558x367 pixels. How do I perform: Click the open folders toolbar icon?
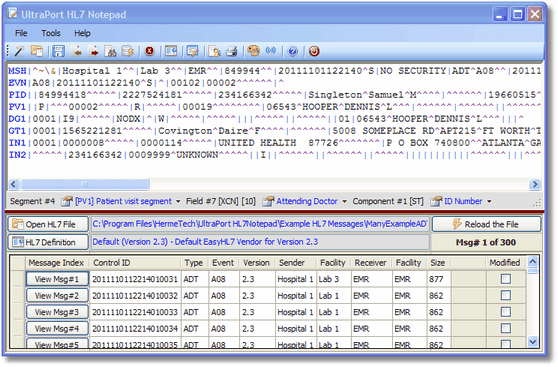tap(36, 51)
